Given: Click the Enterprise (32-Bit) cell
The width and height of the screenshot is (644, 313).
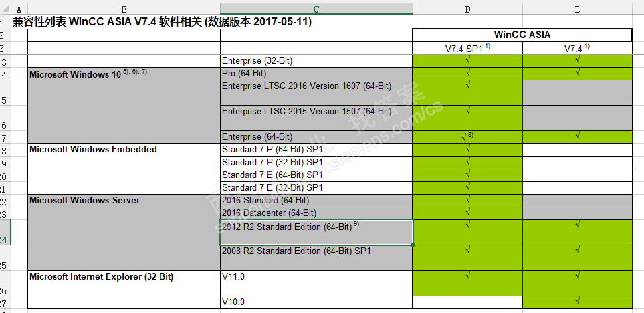Looking at the screenshot, I should pyautogui.click(x=316, y=61).
